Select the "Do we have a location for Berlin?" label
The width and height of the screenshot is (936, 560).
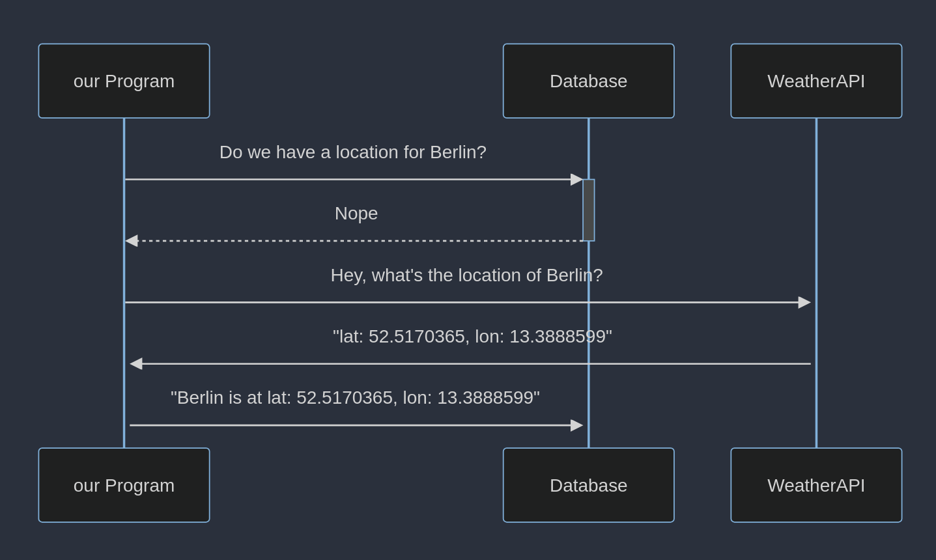[x=353, y=152]
